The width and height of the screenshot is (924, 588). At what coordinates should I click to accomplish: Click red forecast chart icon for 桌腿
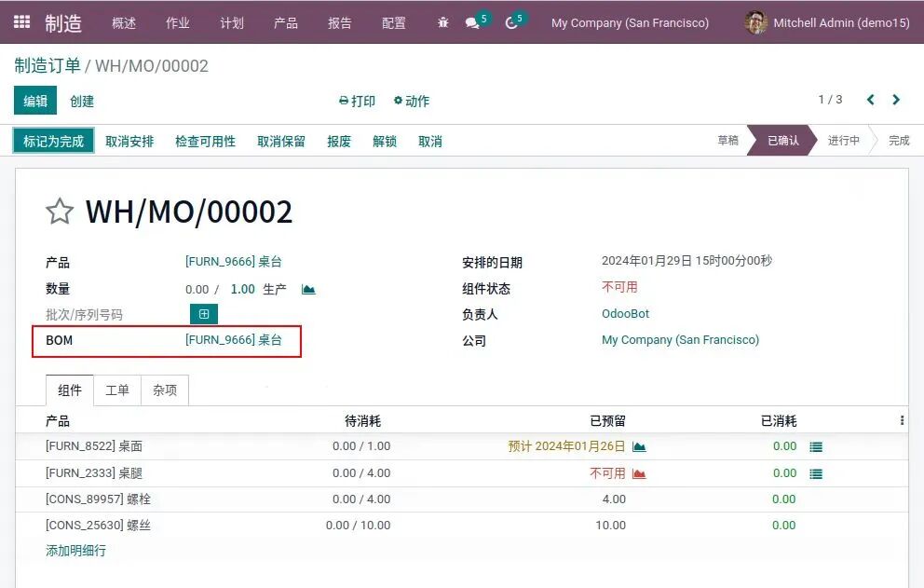coord(639,473)
